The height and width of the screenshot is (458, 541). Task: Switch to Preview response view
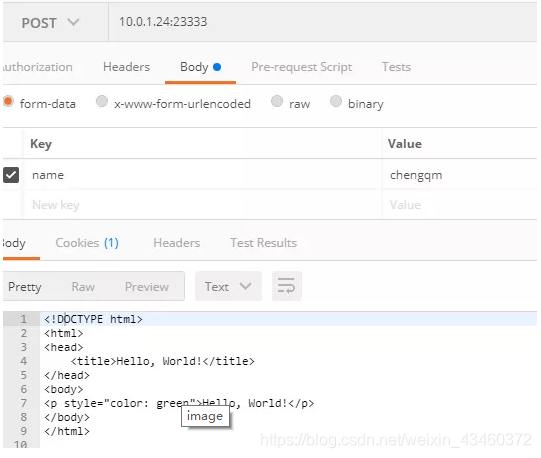coord(147,287)
